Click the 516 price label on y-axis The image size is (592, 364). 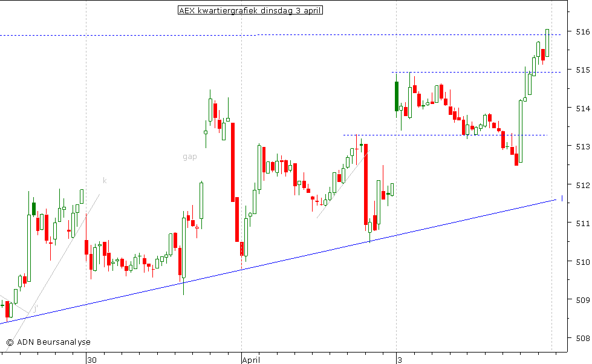point(582,31)
